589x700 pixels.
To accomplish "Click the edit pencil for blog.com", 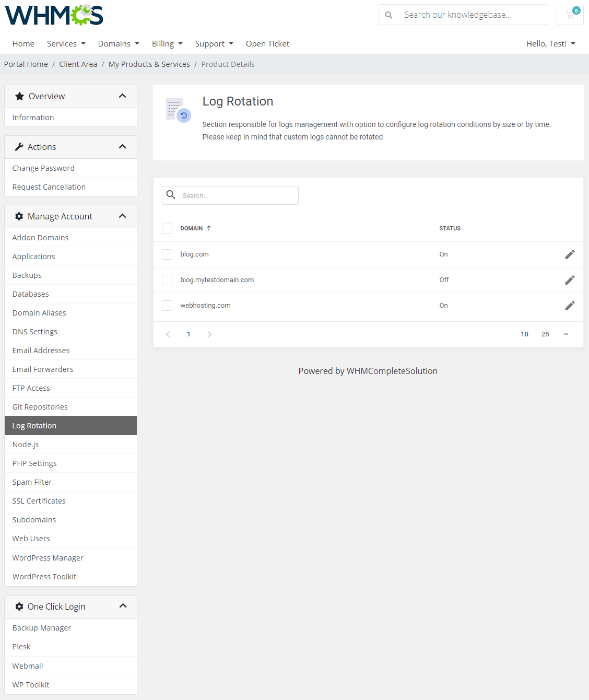I will [570, 254].
